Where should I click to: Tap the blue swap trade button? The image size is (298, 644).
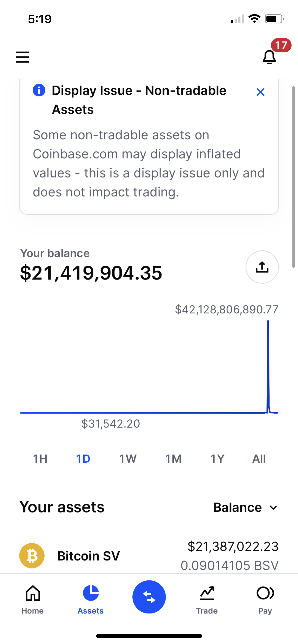(149, 597)
